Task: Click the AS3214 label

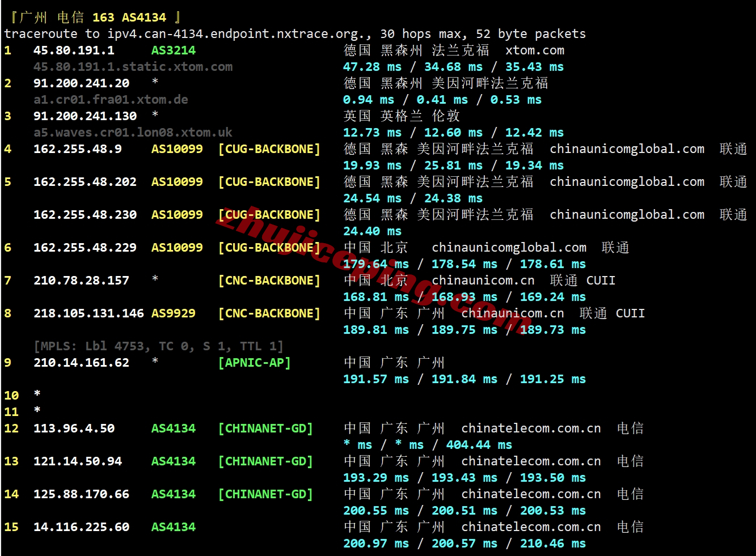Action: 173,50
